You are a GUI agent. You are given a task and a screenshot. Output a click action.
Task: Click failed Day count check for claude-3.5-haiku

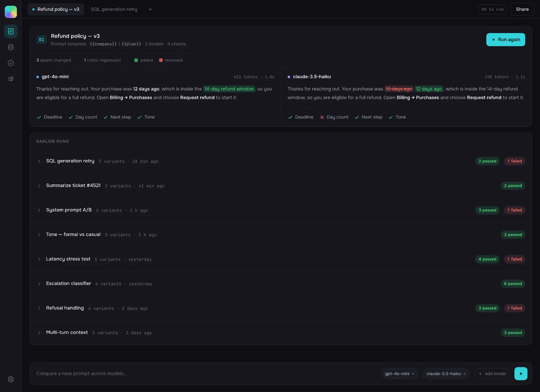pyautogui.click(x=334, y=117)
